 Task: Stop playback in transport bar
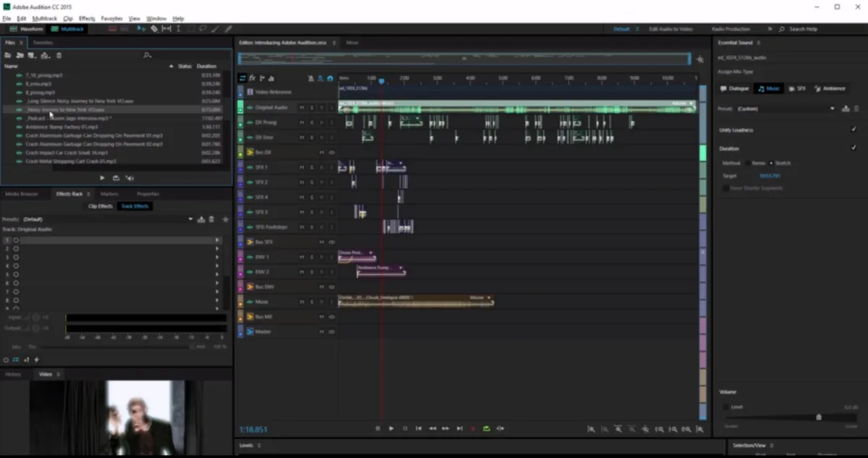pos(378,428)
